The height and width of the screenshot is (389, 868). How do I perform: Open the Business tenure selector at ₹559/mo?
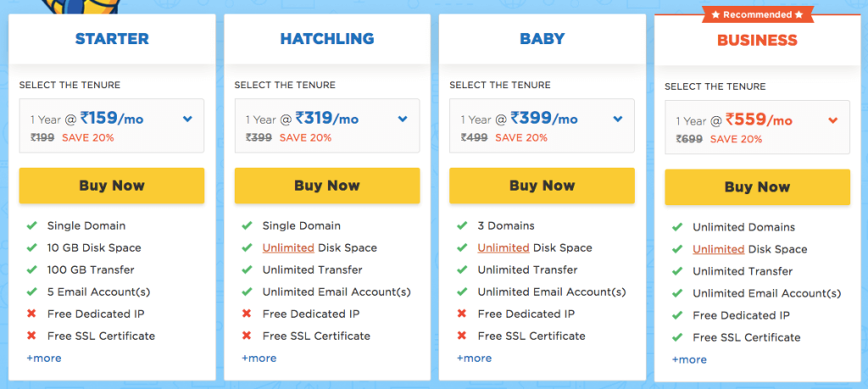[757, 127]
